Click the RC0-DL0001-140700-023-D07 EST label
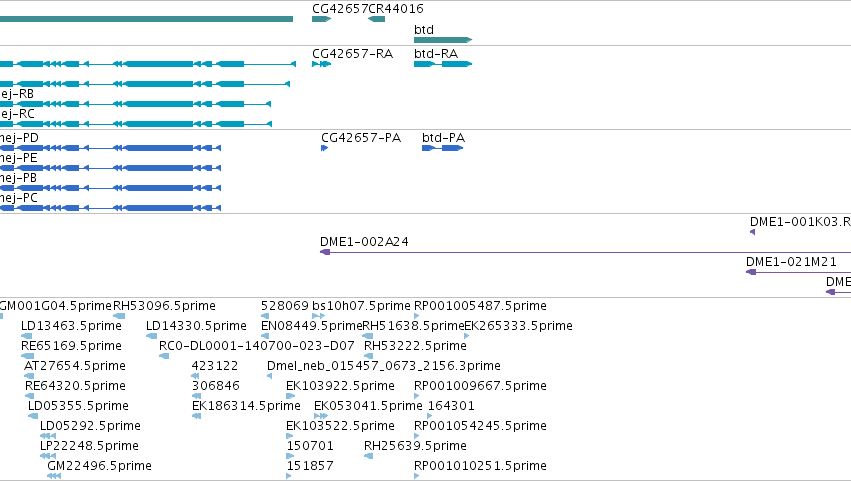The height and width of the screenshot is (481, 851). [257, 346]
